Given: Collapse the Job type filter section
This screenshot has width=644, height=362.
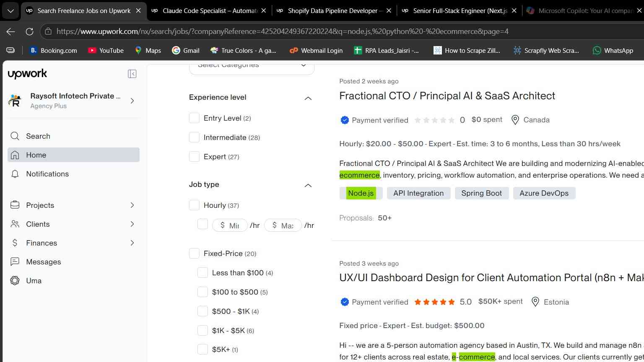Looking at the screenshot, I should coord(308,185).
